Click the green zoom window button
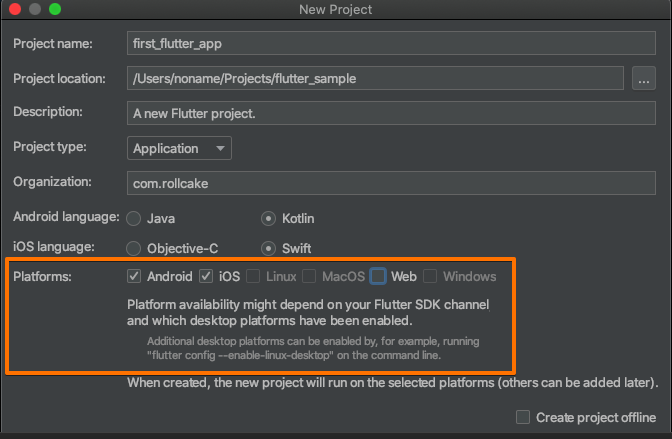The height and width of the screenshot is (439, 672). coord(55,9)
